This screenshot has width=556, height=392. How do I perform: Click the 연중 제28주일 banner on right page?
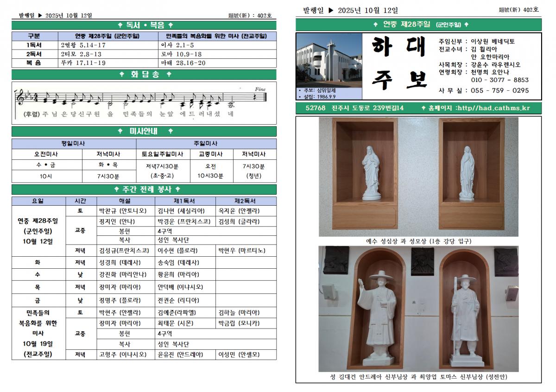point(418,25)
